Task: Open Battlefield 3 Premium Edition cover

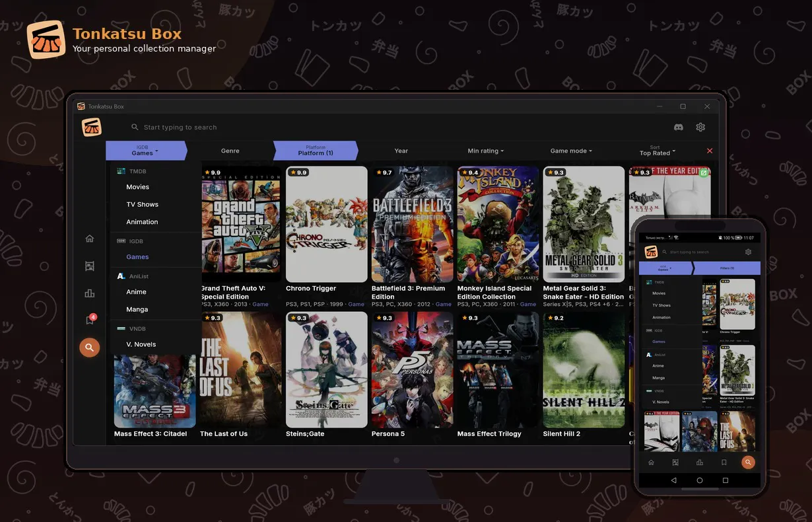Action: point(413,224)
